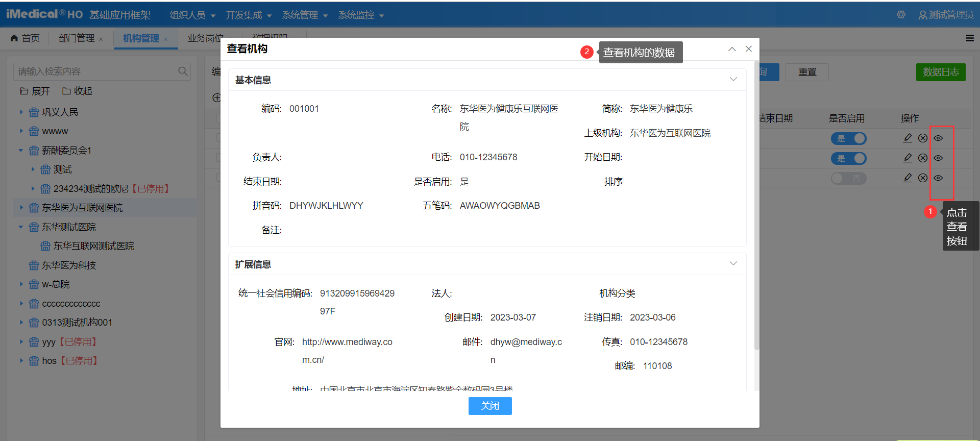The height and width of the screenshot is (441, 980).
Task: Collapse the 查看机构 dialog with up-arrow icon
Action: tap(732, 49)
